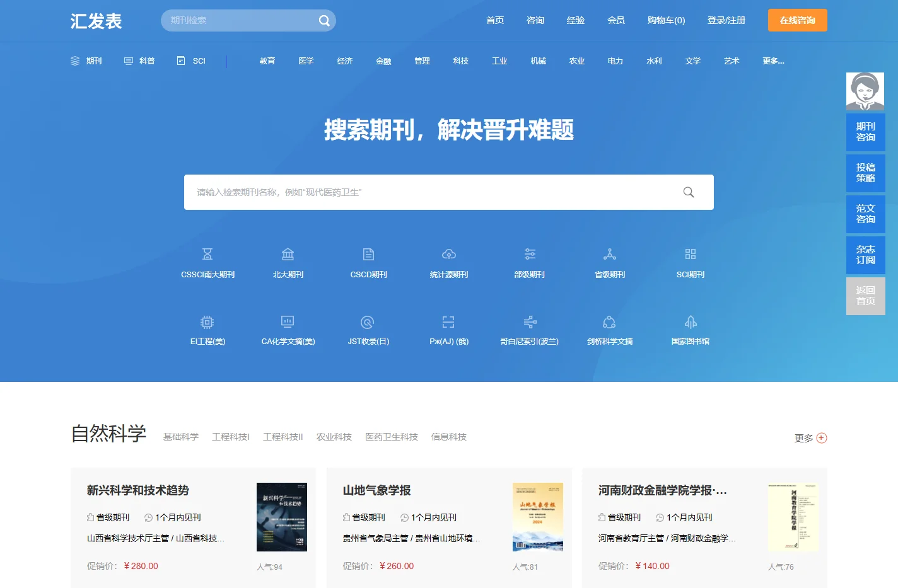The height and width of the screenshot is (588, 898).
Task: Switch to 农业科技 tab
Action: tap(334, 437)
